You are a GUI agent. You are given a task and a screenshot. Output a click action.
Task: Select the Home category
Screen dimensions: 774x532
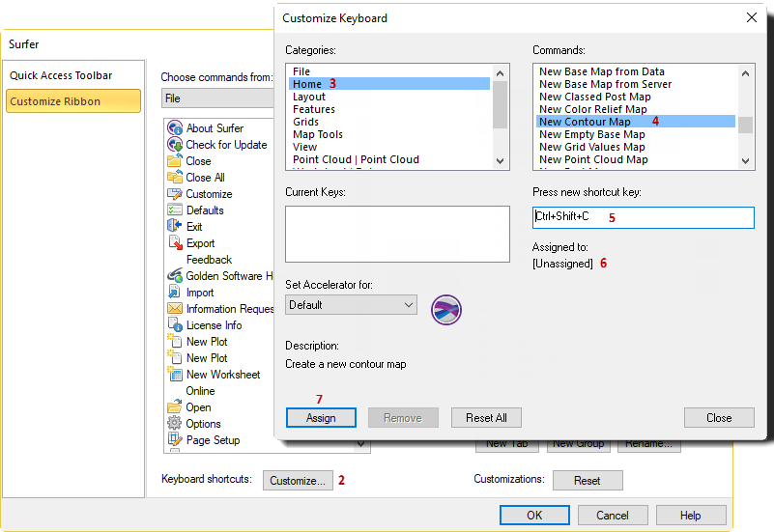click(x=389, y=84)
